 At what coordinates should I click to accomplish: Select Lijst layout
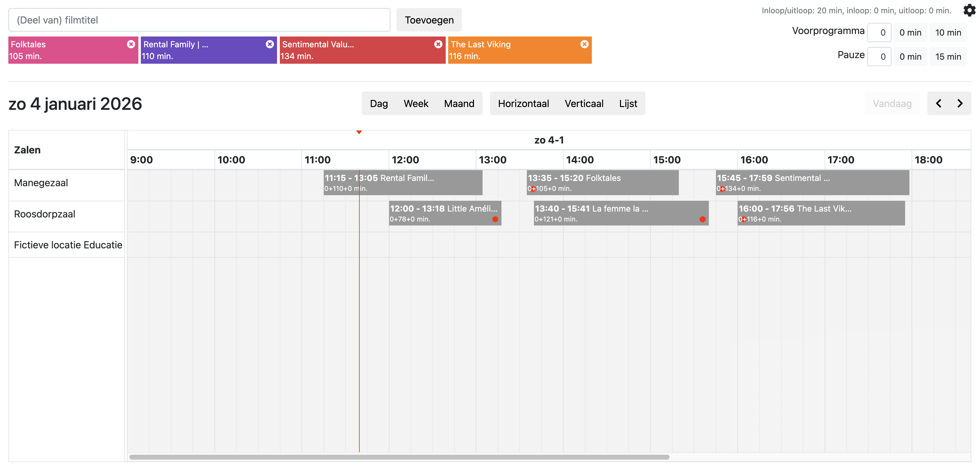pos(628,103)
